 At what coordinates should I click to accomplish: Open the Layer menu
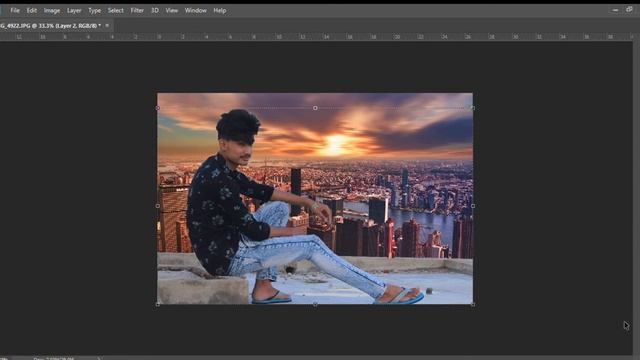pos(74,11)
